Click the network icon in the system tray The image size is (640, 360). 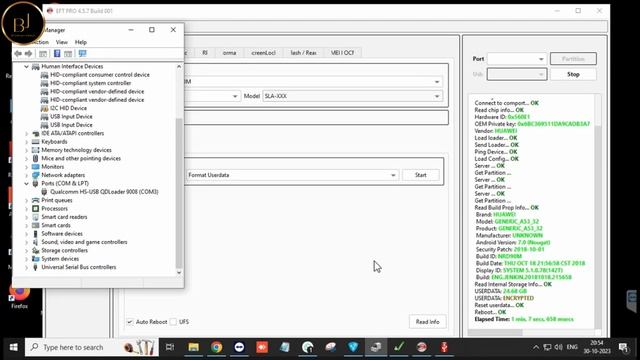pyautogui.click(x=547, y=347)
